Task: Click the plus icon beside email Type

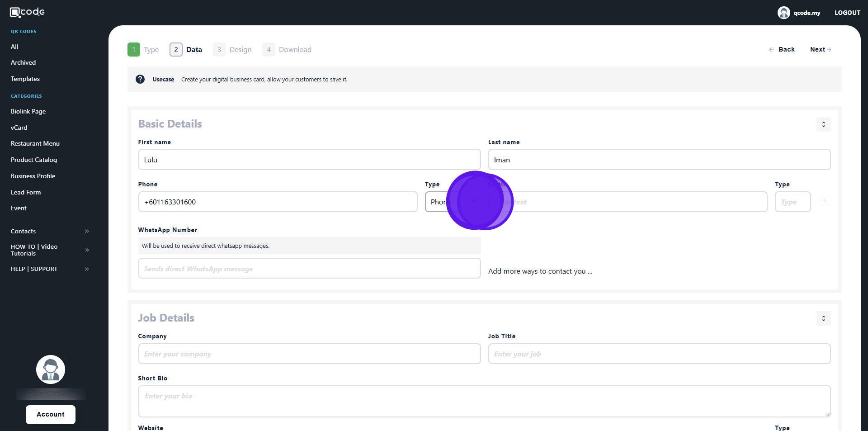Action: click(x=824, y=201)
